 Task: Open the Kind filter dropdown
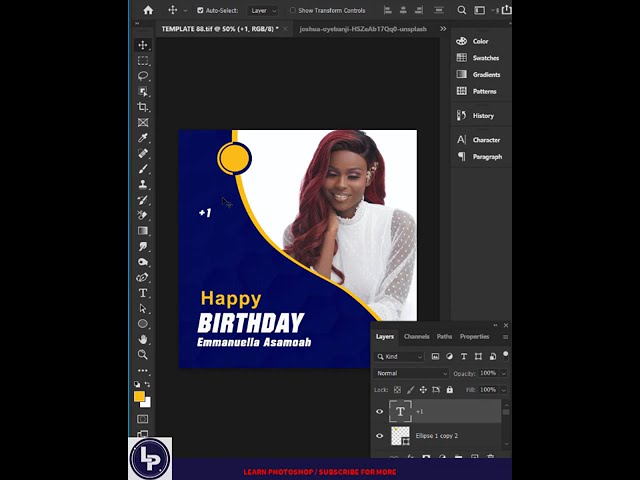point(400,357)
